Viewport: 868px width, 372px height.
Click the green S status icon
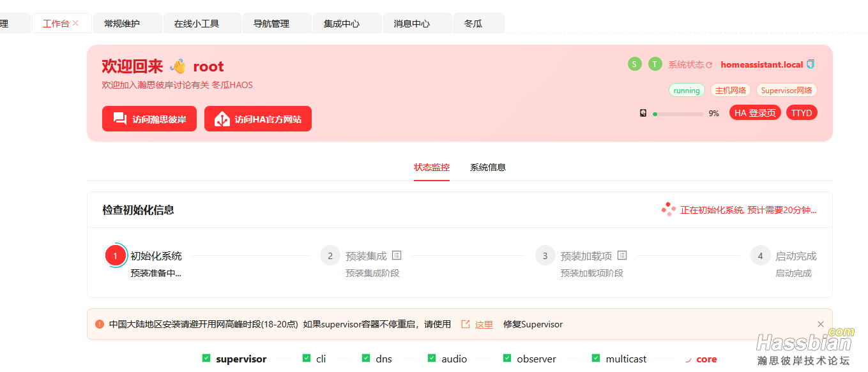pos(634,64)
